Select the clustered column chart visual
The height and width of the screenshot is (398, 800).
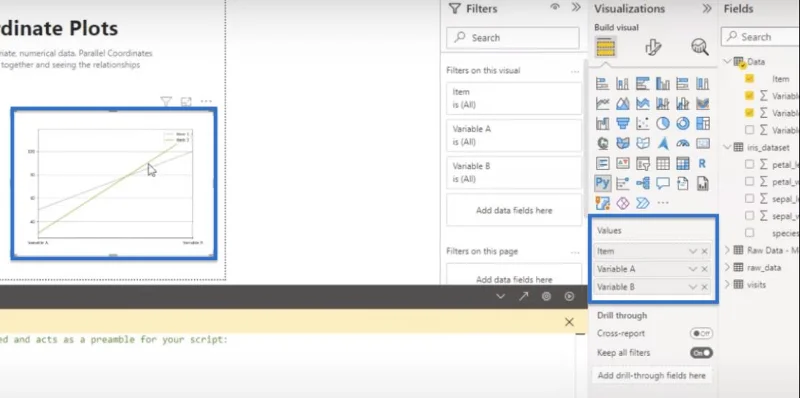663,84
